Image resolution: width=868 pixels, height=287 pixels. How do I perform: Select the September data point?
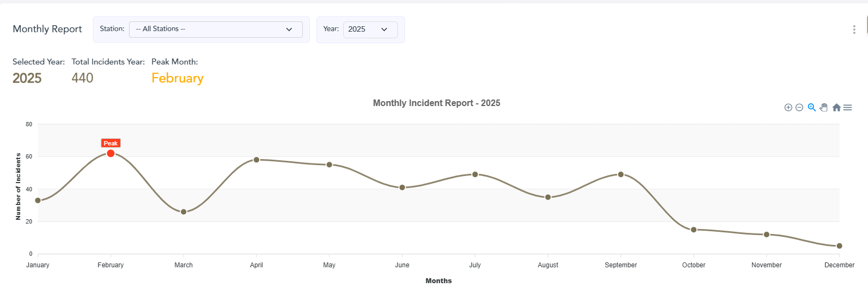tap(621, 174)
